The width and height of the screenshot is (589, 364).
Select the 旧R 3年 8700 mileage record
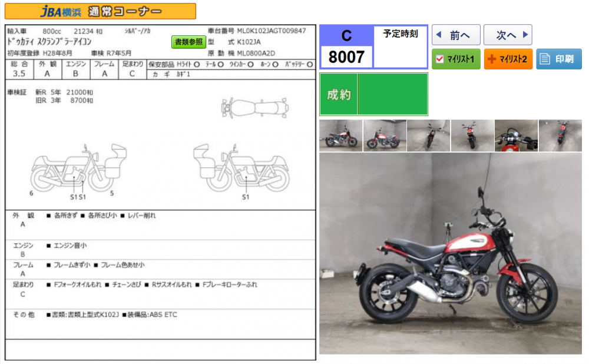point(64,101)
